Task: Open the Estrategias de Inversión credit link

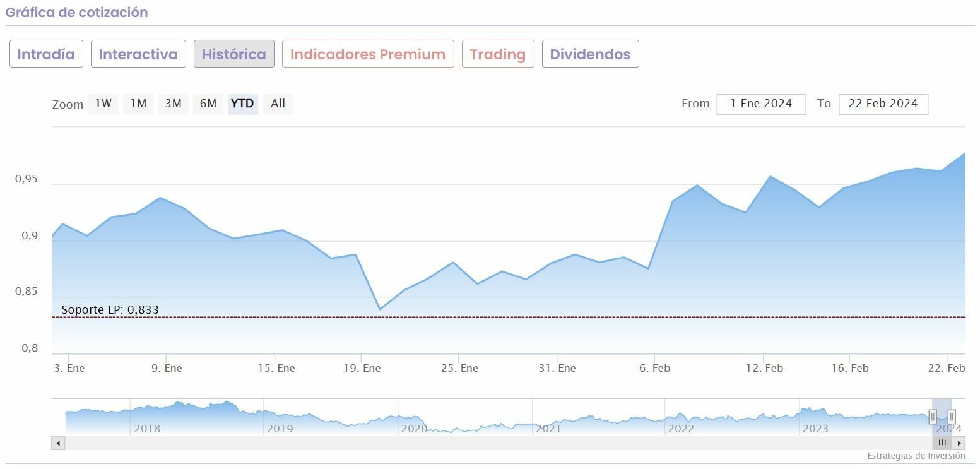Action: point(916,456)
